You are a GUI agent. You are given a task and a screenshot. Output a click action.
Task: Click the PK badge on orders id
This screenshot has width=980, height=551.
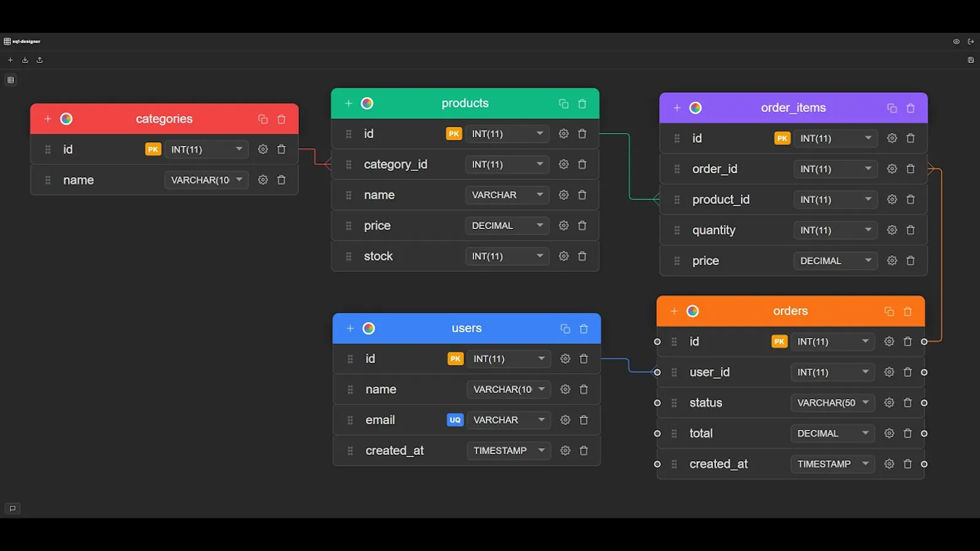(779, 342)
